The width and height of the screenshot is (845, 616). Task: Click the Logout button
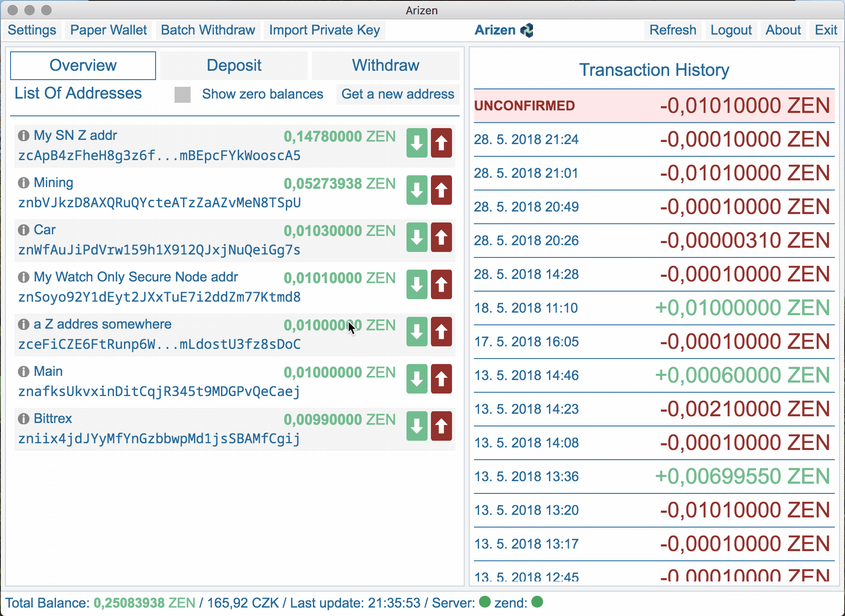731,30
